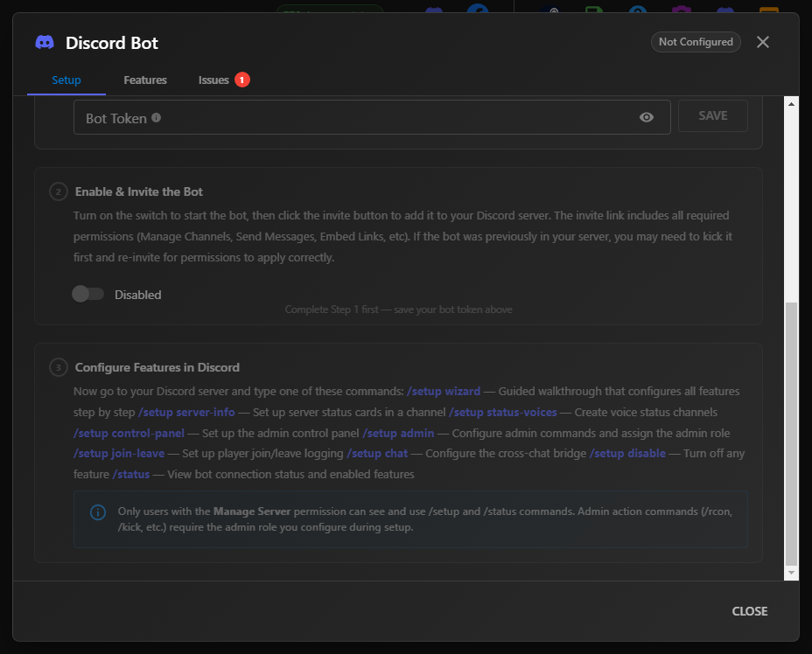The image size is (812, 654).
Task: Click the 'Configure Features in Discord' heading
Action: (x=157, y=367)
